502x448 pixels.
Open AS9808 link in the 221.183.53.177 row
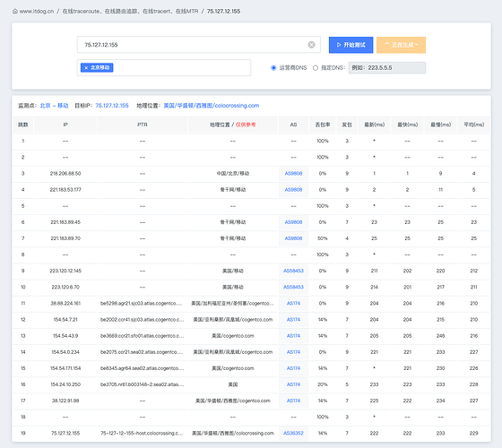coord(293,190)
